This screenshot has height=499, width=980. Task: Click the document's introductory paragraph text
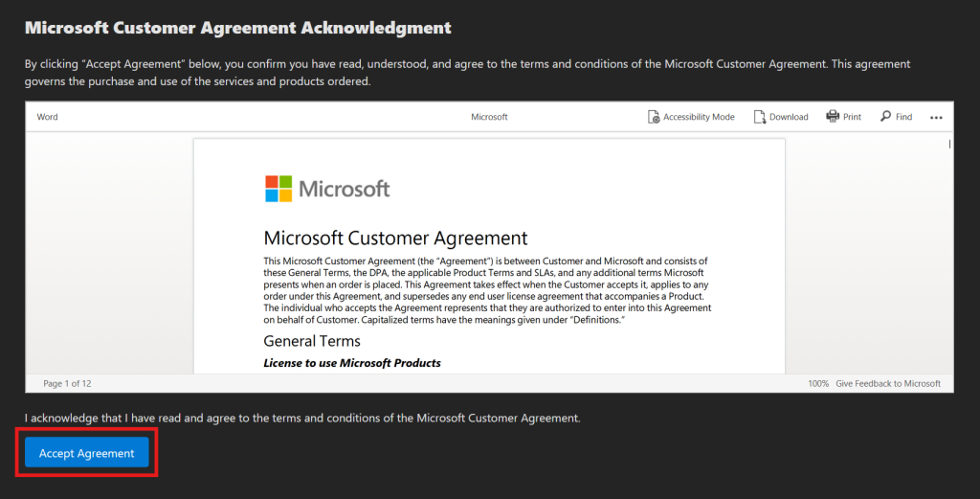point(486,290)
